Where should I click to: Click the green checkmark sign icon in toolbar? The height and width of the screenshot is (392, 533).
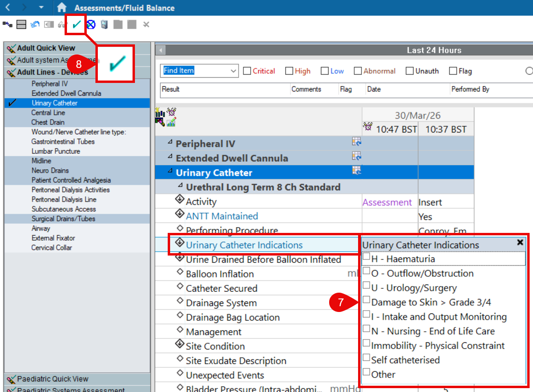(76, 25)
